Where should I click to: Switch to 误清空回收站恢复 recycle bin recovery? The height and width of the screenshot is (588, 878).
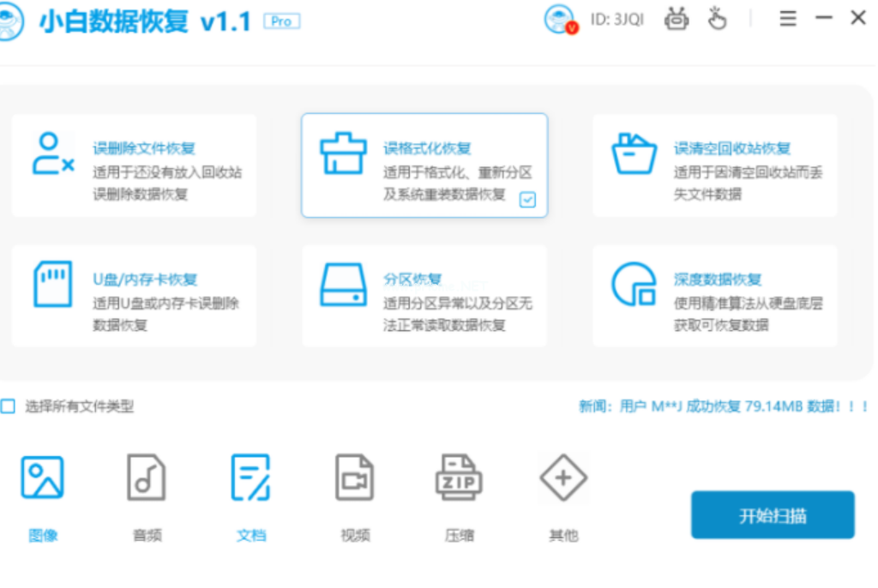[716, 165]
